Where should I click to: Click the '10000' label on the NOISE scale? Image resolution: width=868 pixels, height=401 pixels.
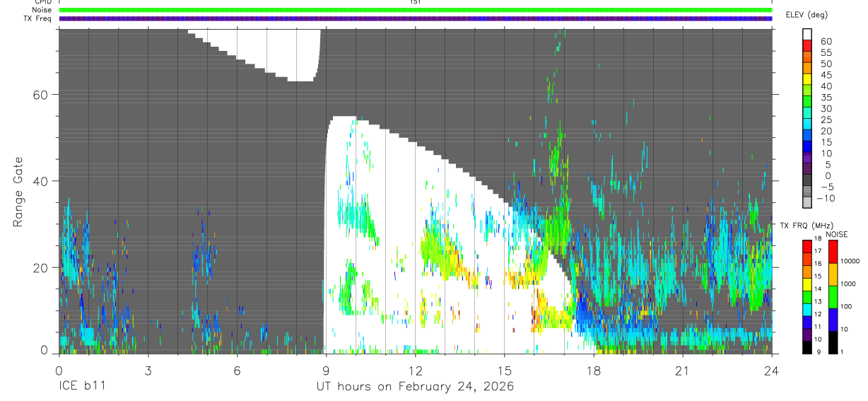pyautogui.click(x=850, y=262)
